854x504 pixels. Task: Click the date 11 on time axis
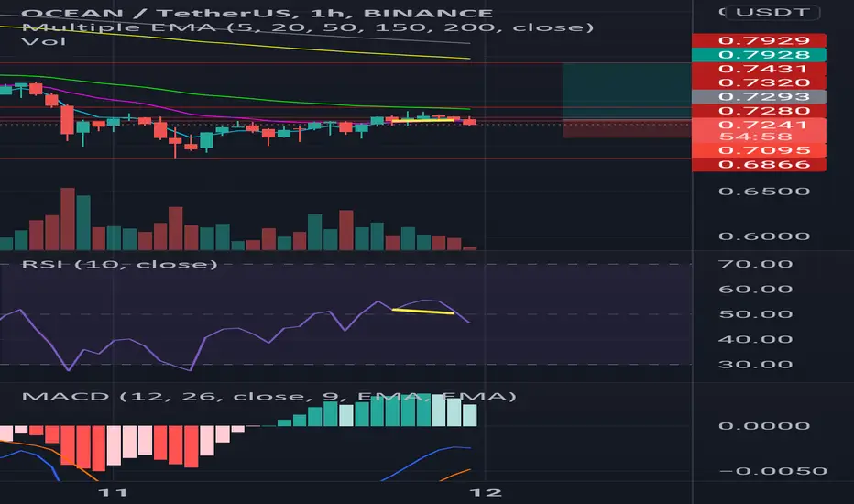(x=113, y=493)
